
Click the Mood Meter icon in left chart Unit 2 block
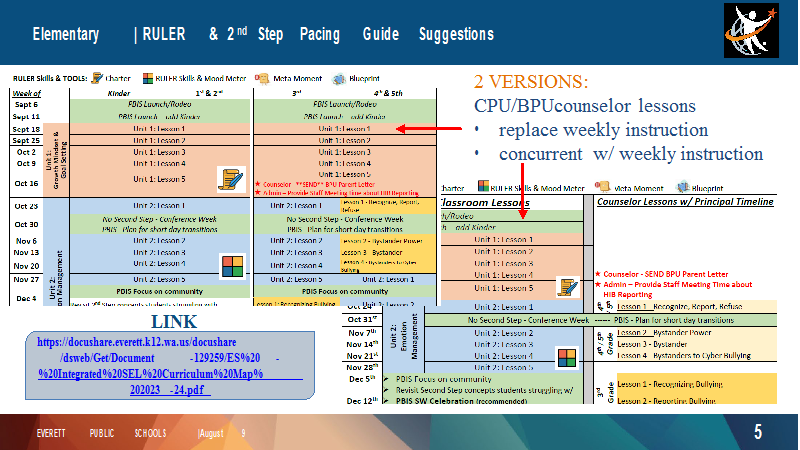coord(233,266)
